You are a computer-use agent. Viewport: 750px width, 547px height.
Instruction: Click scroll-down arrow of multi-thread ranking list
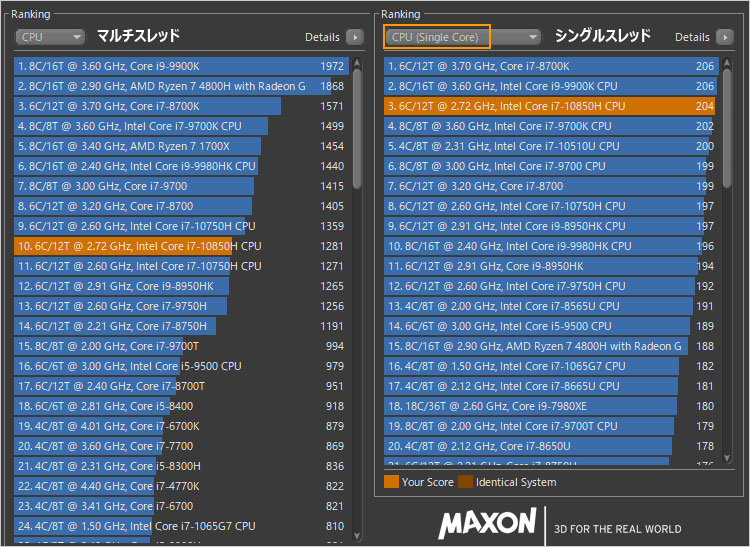(357, 536)
